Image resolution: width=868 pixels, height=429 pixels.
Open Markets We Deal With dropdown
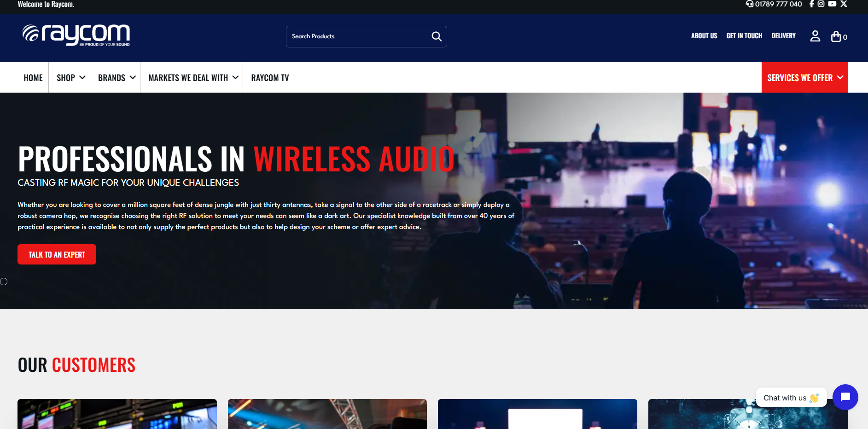click(x=193, y=78)
